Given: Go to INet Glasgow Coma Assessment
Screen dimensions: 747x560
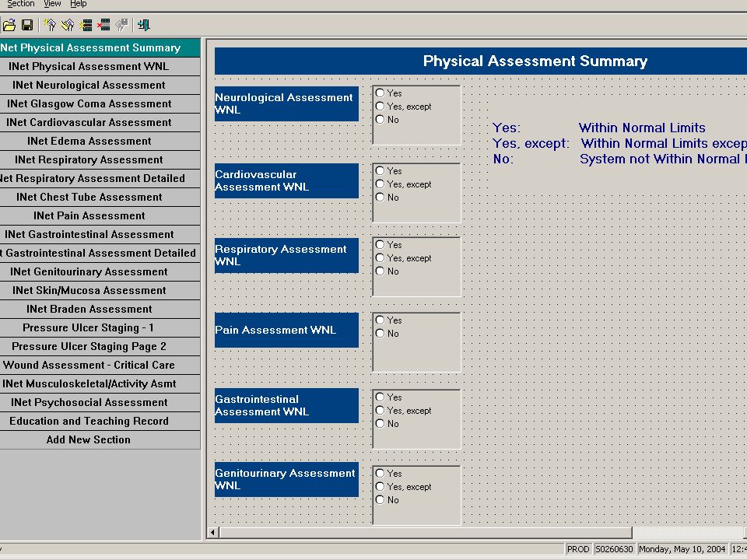Looking at the screenshot, I should [x=100, y=103].
